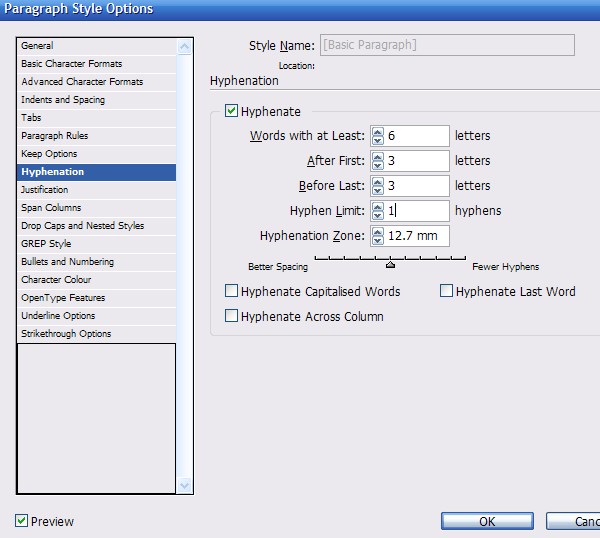The image size is (600, 538).
Task: Increase the Before Last letters value
Action: coord(378,182)
